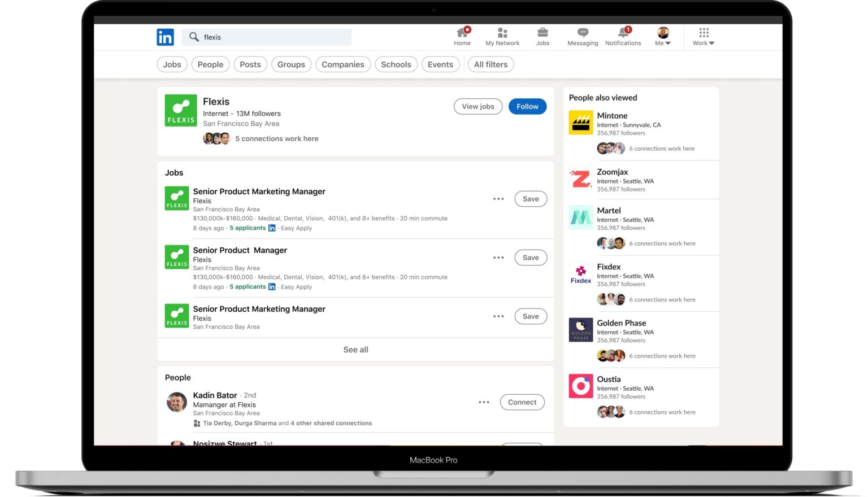Switch to the Companies search tab
The image size is (868, 497).
[x=342, y=64]
